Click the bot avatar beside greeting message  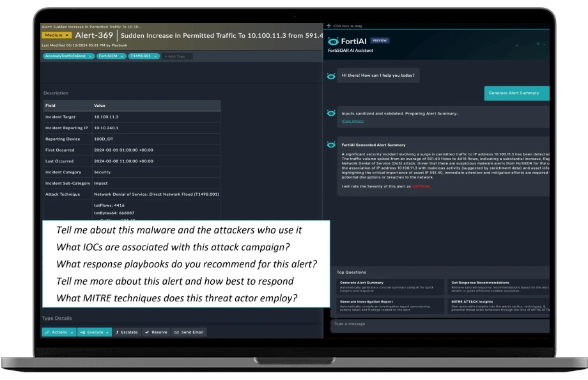(x=331, y=75)
